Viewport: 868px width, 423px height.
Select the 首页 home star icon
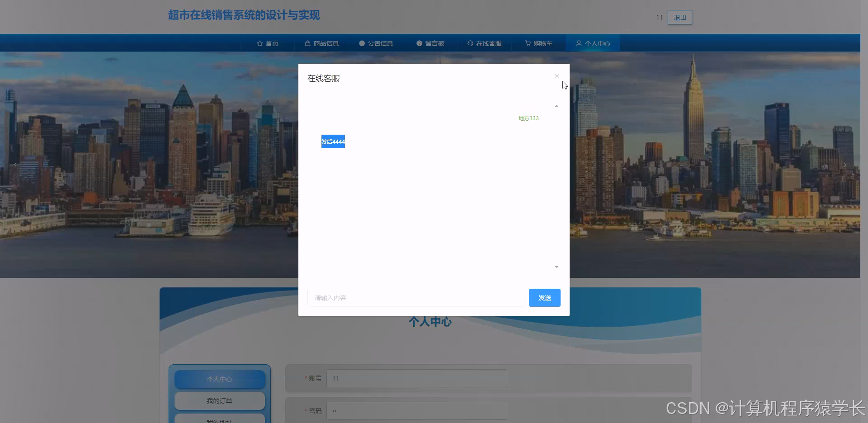pos(260,43)
